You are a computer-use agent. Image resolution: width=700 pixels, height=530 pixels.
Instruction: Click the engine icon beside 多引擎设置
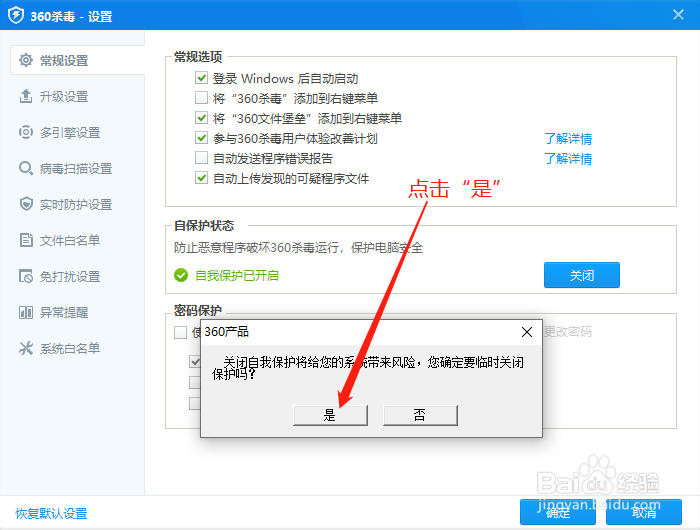tap(26, 132)
